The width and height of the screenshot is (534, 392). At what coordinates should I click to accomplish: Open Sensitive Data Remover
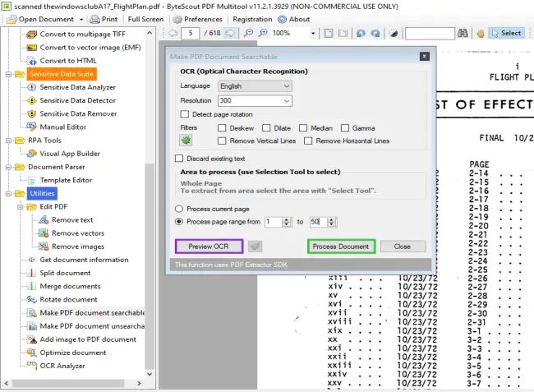point(78,113)
